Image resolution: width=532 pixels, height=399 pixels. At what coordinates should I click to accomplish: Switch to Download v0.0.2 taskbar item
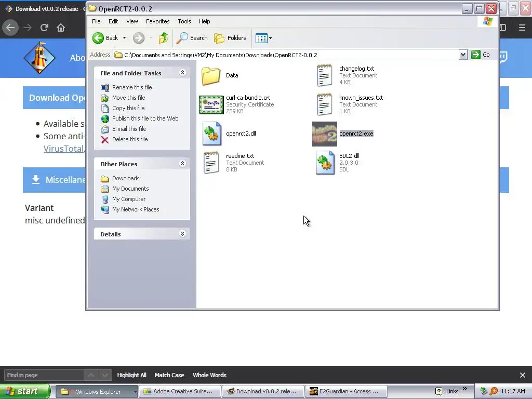[263, 392]
